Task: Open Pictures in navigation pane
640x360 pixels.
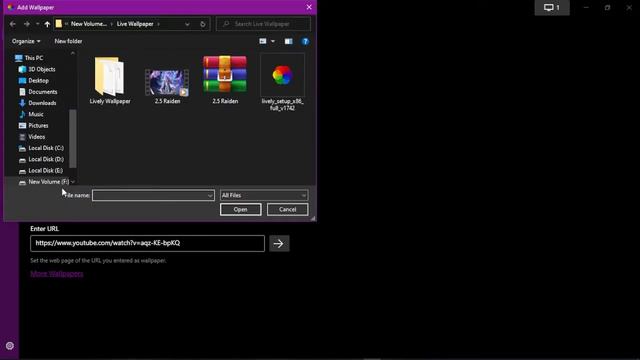Action: pyautogui.click(x=38, y=126)
